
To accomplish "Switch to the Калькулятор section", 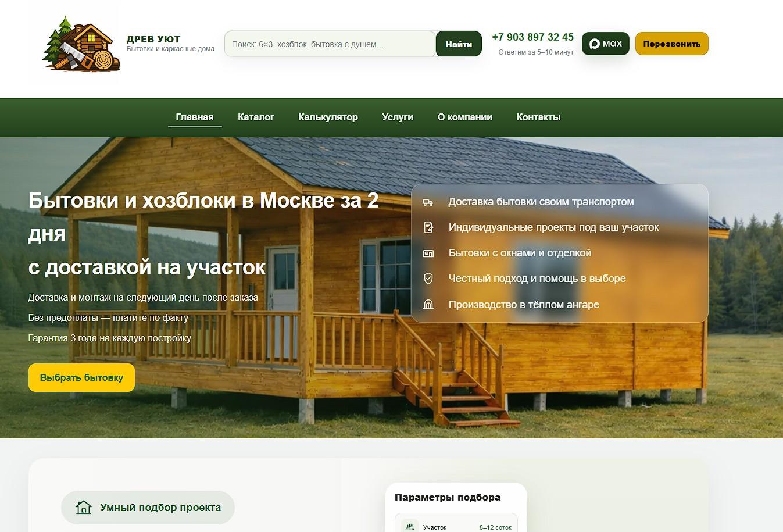I will point(328,117).
